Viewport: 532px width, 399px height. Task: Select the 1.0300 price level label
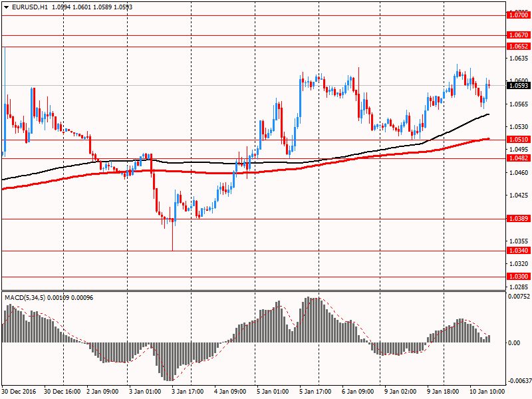pos(518,277)
